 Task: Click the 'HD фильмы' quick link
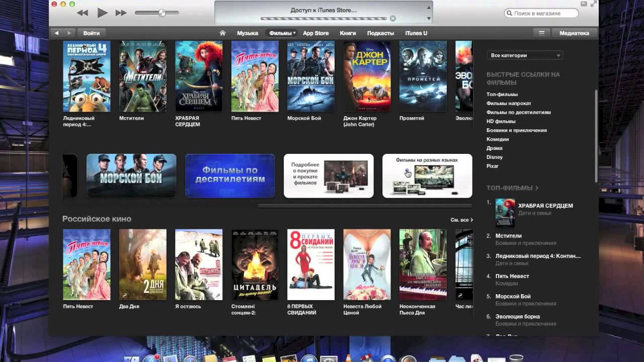click(501, 121)
